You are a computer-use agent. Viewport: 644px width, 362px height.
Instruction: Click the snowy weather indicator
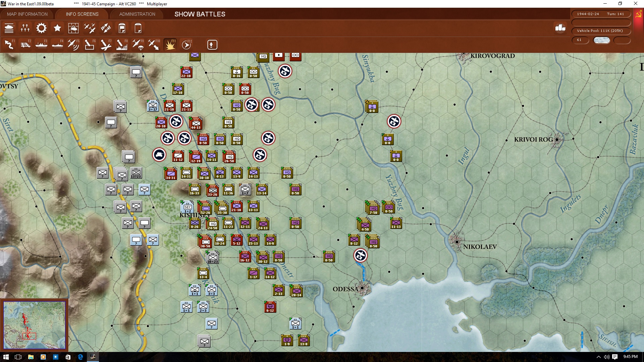601,40
